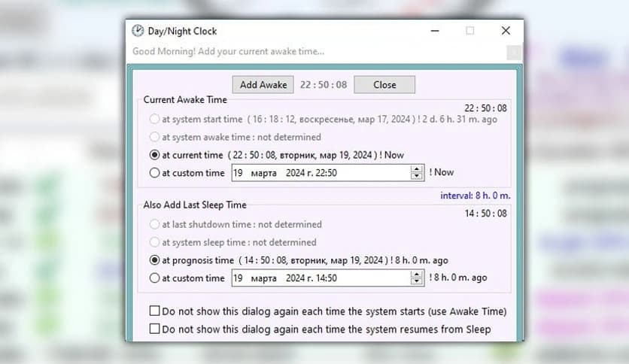Screen dimensions: 629x364
Task: Close the Day/Night Clock window
Action: (x=506, y=31)
